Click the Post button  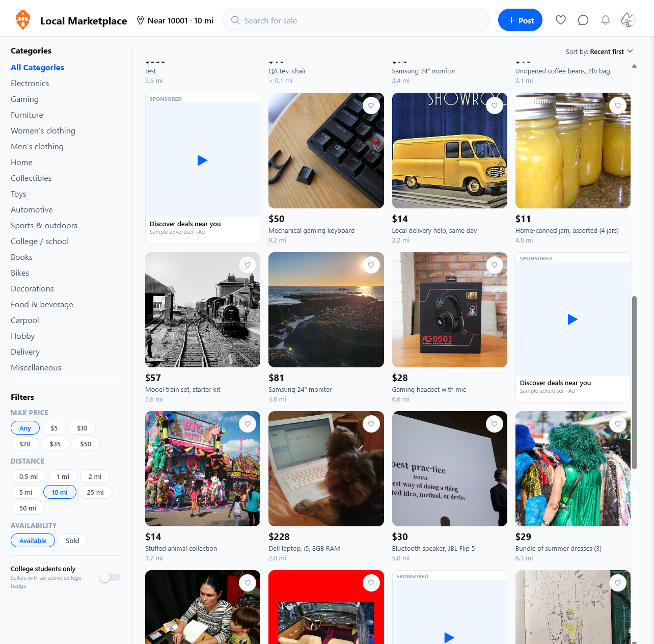[x=520, y=20]
